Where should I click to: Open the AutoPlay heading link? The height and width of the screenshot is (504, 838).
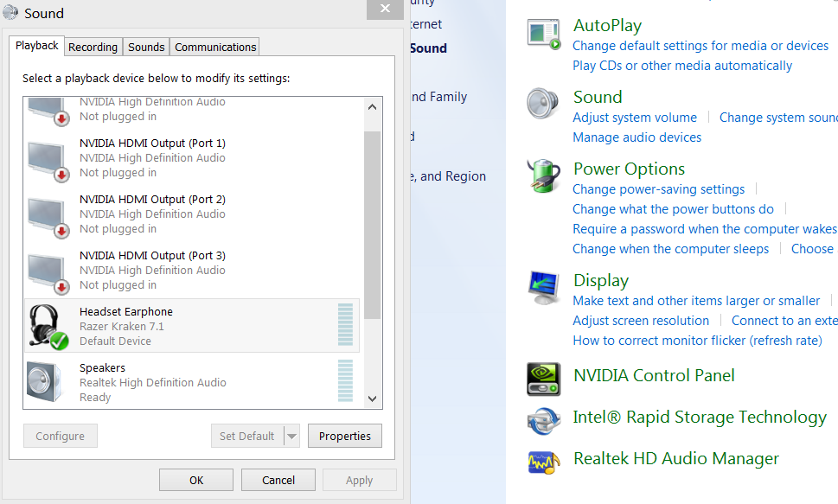(x=608, y=25)
